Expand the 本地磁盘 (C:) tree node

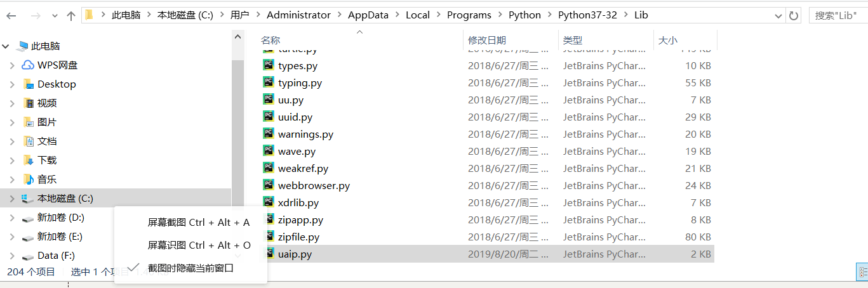12,199
